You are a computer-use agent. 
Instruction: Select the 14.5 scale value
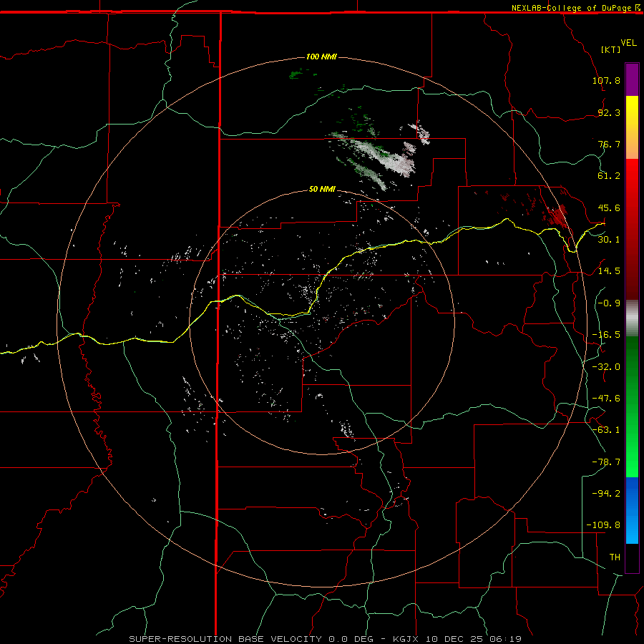pyautogui.click(x=609, y=271)
